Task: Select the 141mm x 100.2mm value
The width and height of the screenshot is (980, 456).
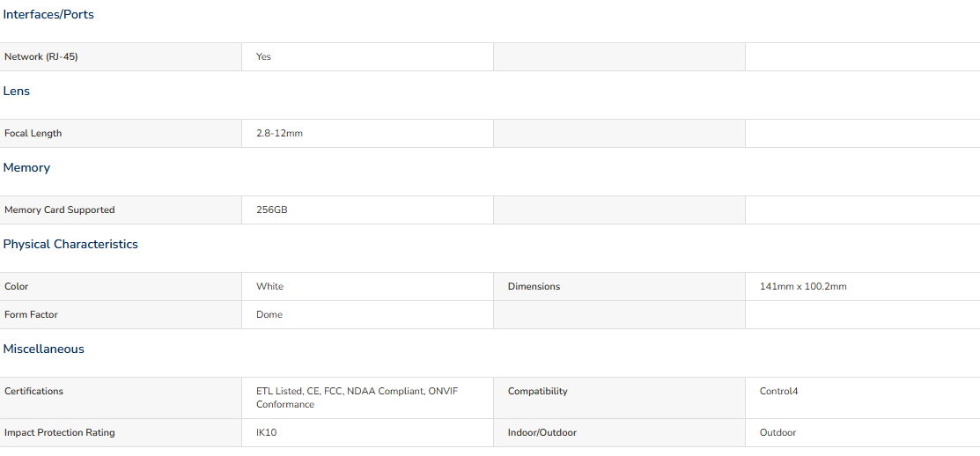Action: (803, 287)
